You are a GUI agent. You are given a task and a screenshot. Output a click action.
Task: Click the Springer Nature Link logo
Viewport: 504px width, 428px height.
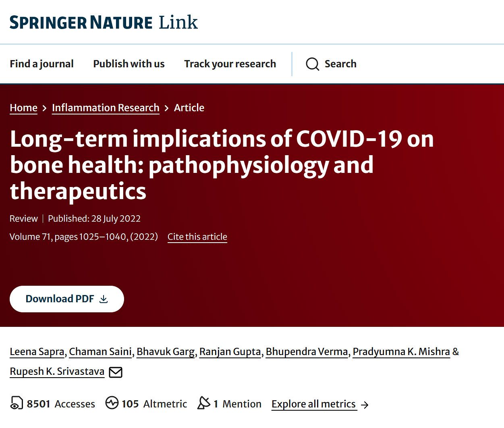[104, 22]
